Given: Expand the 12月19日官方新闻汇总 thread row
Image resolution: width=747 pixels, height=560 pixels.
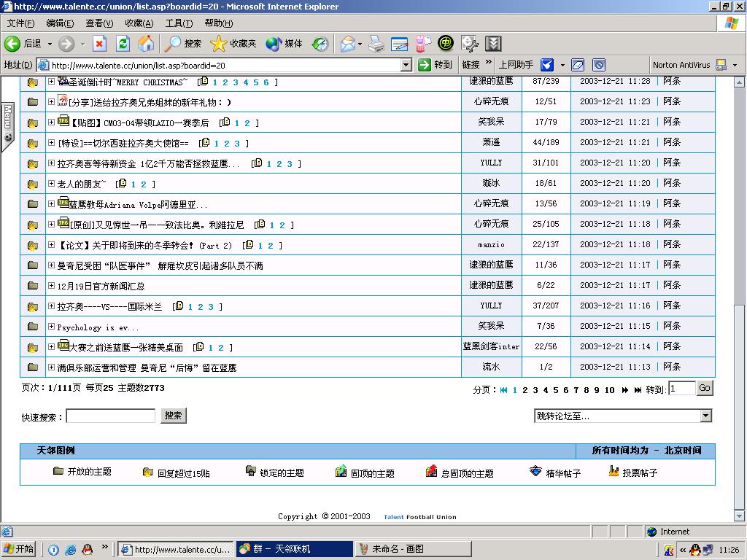Looking at the screenshot, I should (x=51, y=286).
